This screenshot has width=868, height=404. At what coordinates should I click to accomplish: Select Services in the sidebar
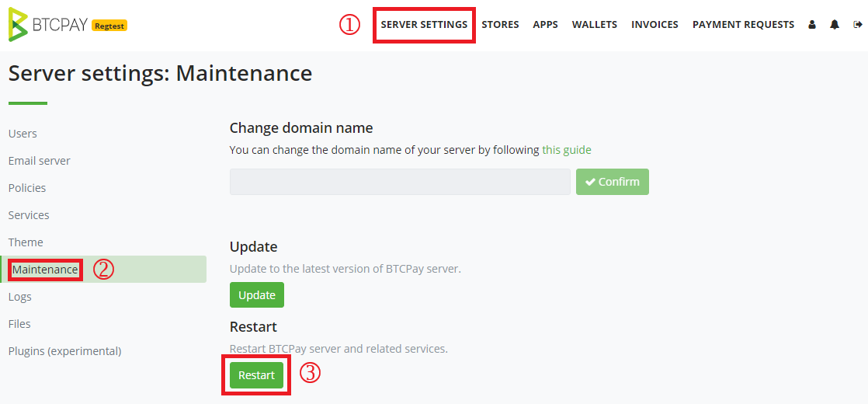pyautogui.click(x=29, y=215)
